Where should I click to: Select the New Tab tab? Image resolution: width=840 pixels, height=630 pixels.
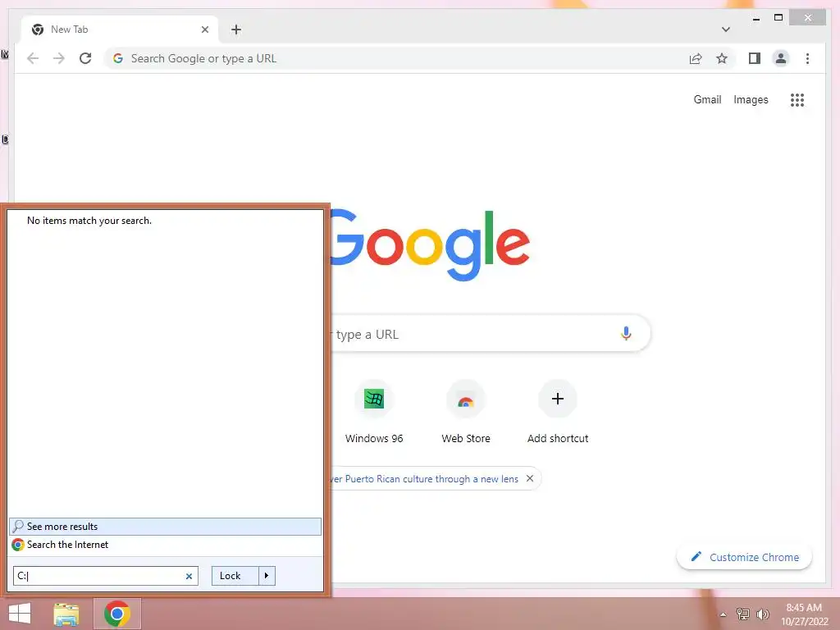[x=120, y=30]
